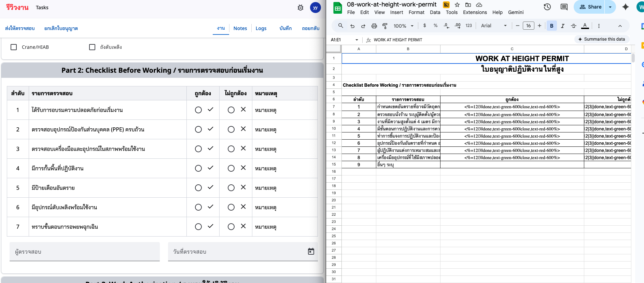Open the zoom 100% dropdown
Image resolution: width=644 pixels, height=283 pixels.
click(x=404, y=26)
